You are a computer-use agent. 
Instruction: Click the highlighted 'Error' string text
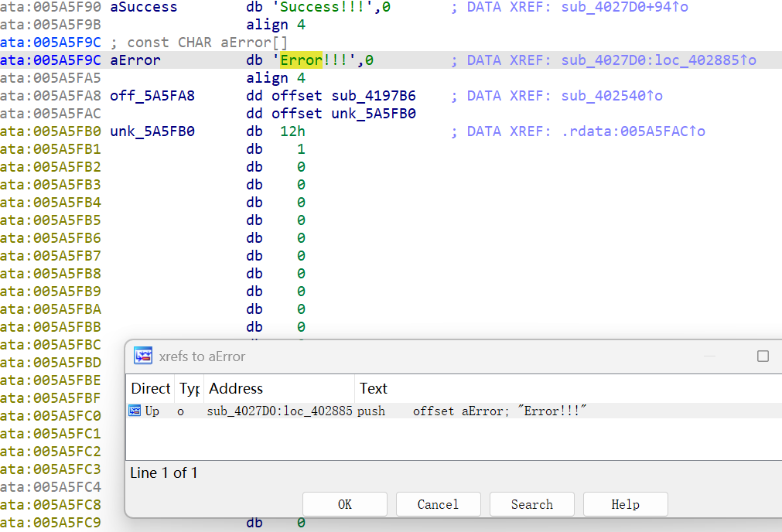tap(301, 60)
